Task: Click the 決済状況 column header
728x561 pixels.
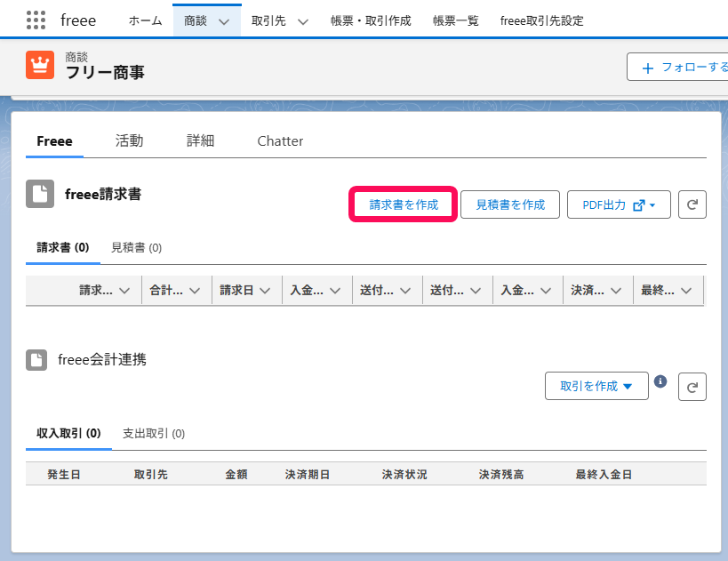Action: [x=404, y=475]
